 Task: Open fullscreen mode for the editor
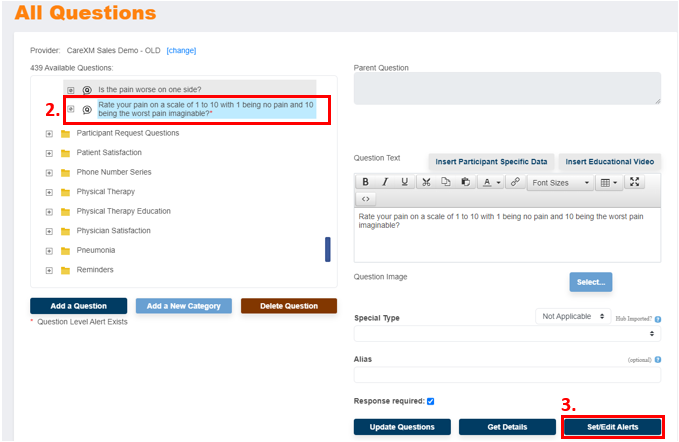click(634, 183)
